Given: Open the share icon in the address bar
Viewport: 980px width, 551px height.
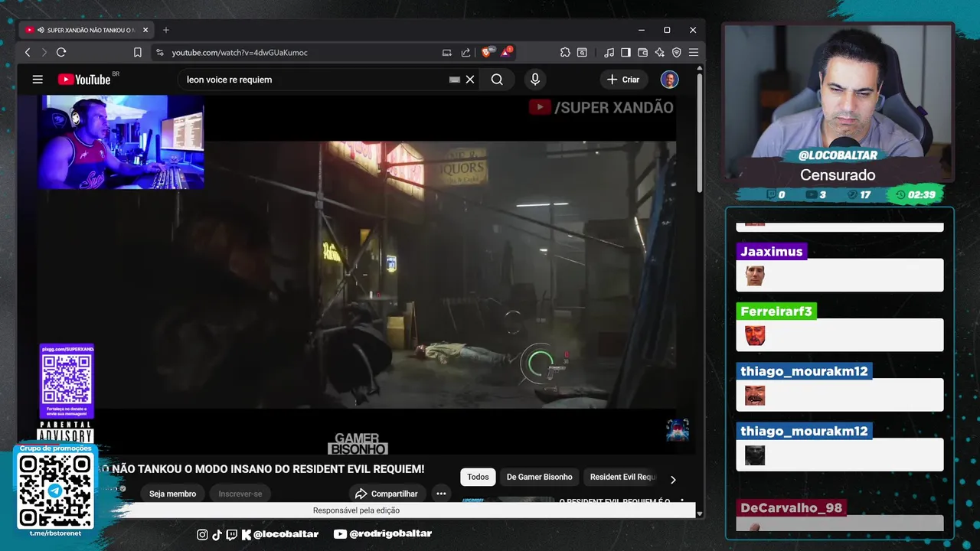Looking at the screenshot, I should coord(465,53).
